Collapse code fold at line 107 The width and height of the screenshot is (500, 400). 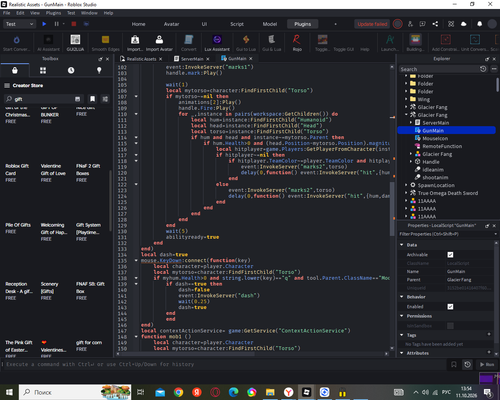136,96
